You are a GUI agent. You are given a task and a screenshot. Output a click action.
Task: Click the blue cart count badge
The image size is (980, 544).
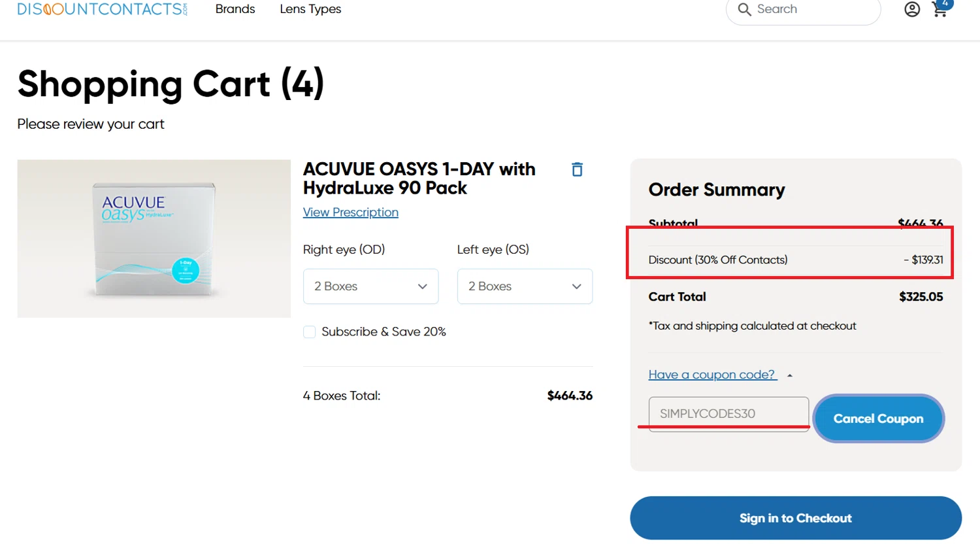[945, 3]
